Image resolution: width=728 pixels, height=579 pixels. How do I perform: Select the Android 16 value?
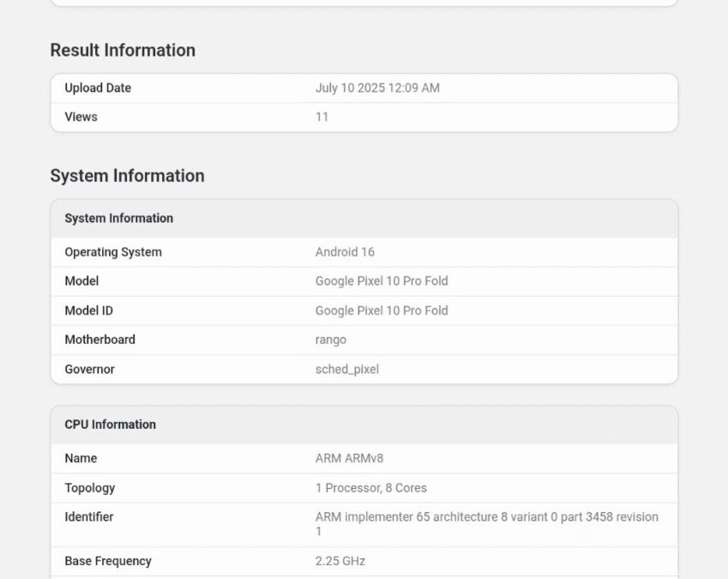coord(345,252)
